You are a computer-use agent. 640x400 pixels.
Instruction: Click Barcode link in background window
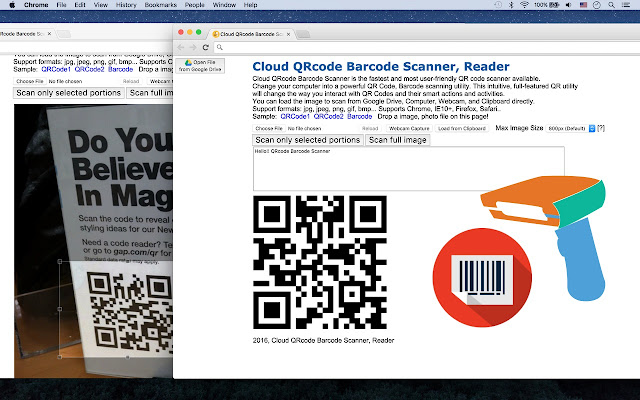coord(120,69)
